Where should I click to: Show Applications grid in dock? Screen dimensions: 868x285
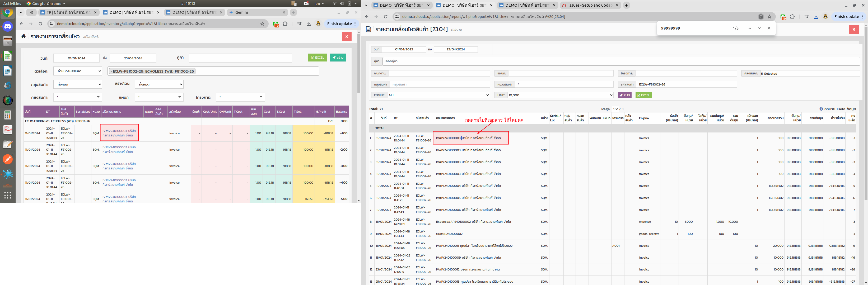pos(8,195)
